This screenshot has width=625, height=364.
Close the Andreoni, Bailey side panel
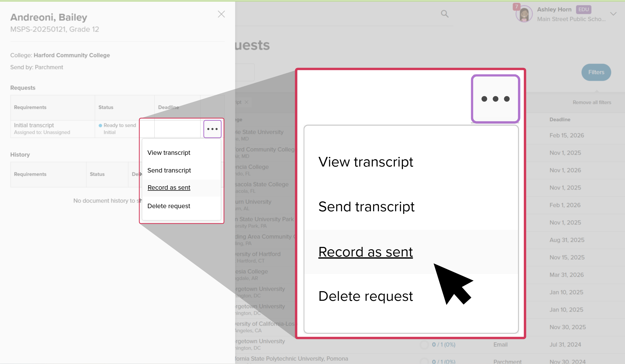point(221,14)
